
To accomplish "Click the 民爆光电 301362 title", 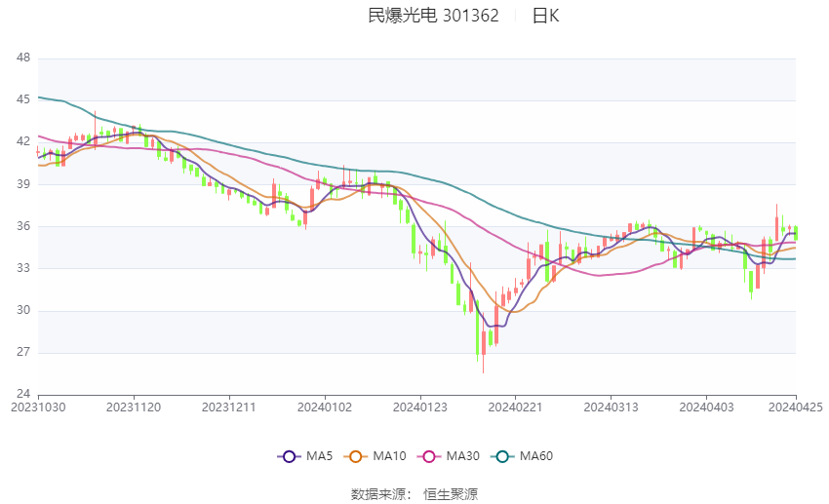I will pyautogui.click(x=433, y=16).
